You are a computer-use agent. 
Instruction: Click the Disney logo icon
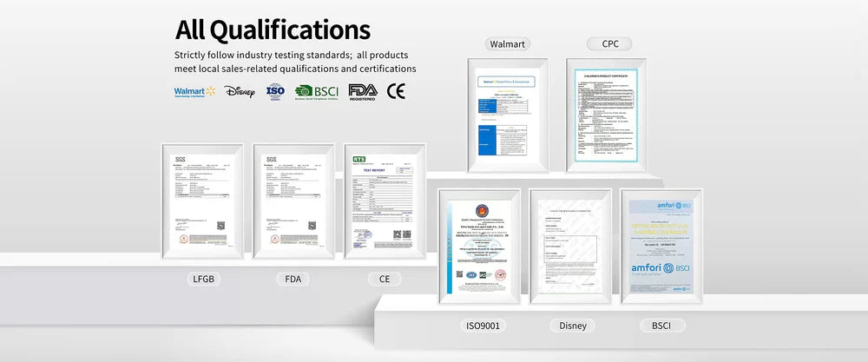click(x=240, y=91)
